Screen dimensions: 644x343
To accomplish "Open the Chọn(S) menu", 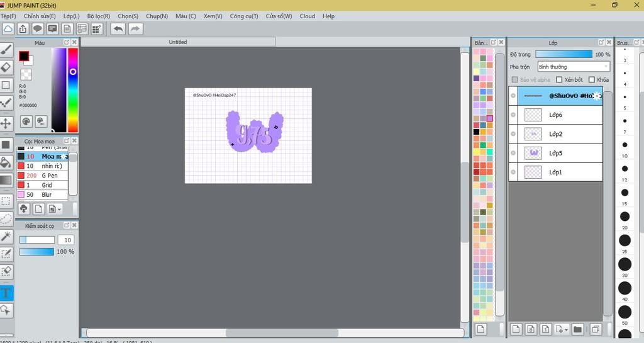I will pos(128,16).
